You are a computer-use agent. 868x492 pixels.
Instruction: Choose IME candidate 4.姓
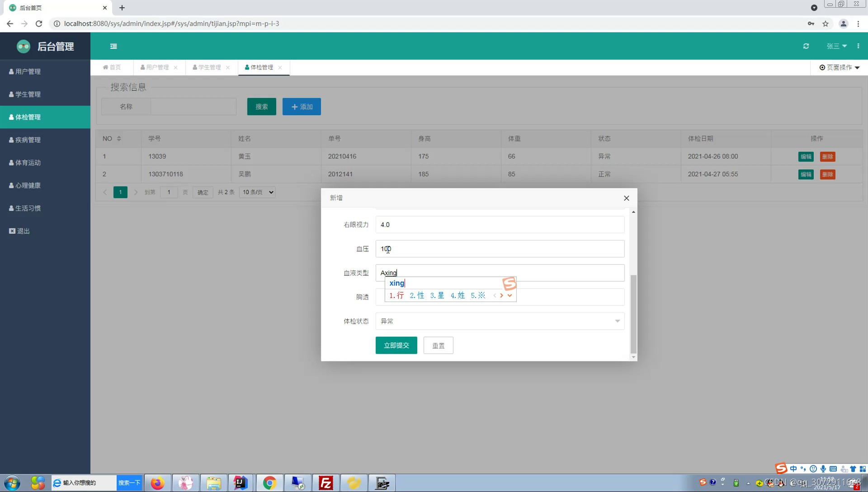tap(458, 295)
